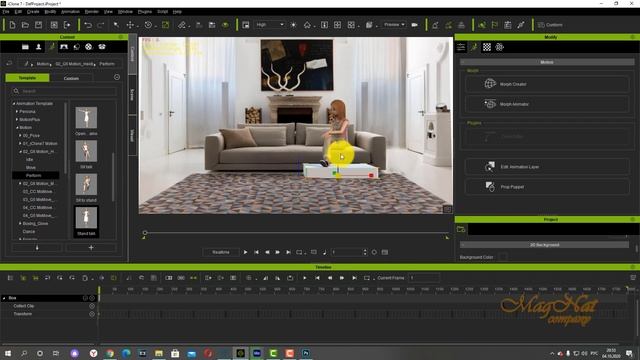Open the Animation menu
This screenshot has height=360, width=640.
pos(70,12)
